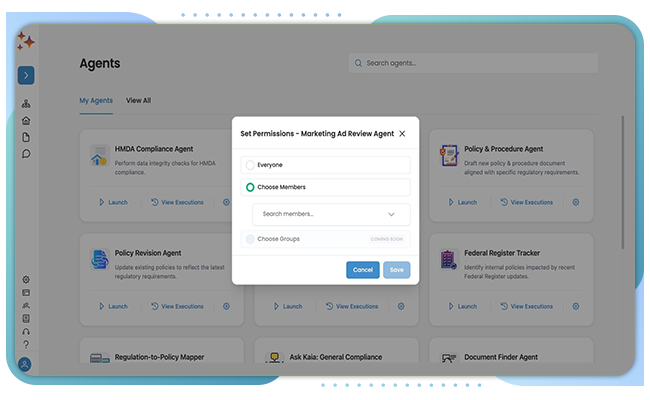Screen dimensions: 650x400
Task: Go to the Home icon in the sidebar
Action: 26,121
